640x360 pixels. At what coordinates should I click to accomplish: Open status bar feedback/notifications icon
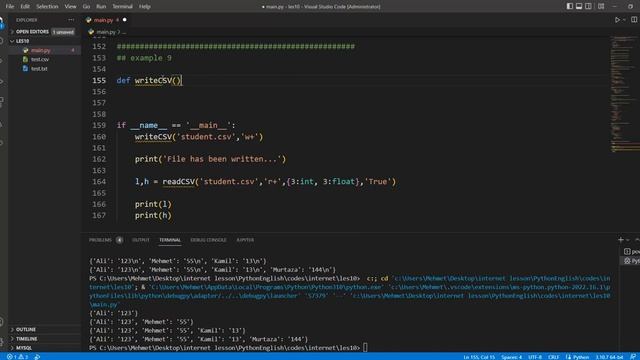(x=633, y=357)
